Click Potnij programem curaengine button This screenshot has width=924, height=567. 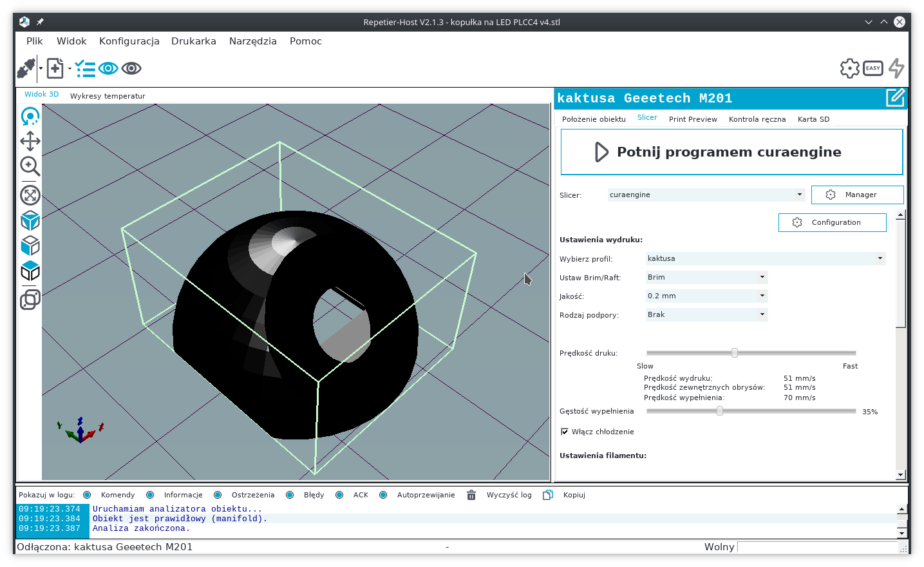pyautogui.click(x=732, y=152)
